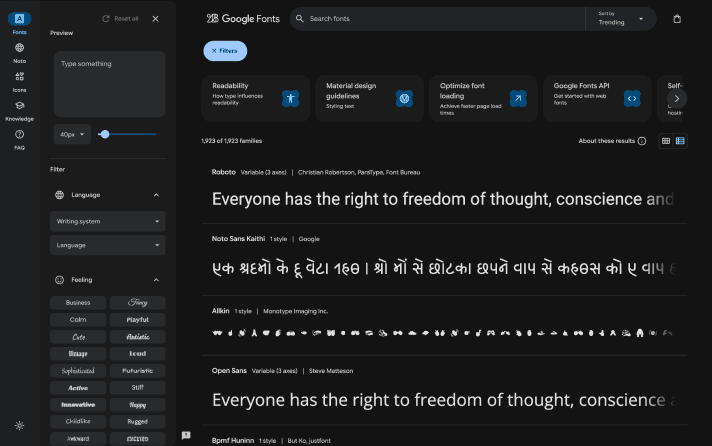The height and width of the screenshot is (446, 712).
Task: Open the Noto section in sidebar
Action: coord(20,53)
